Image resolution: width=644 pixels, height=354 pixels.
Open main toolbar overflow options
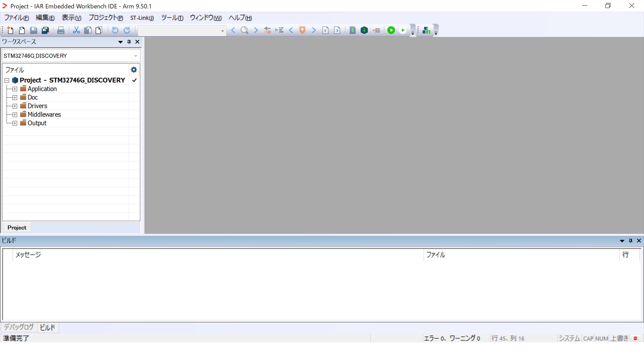pos(413,33)
